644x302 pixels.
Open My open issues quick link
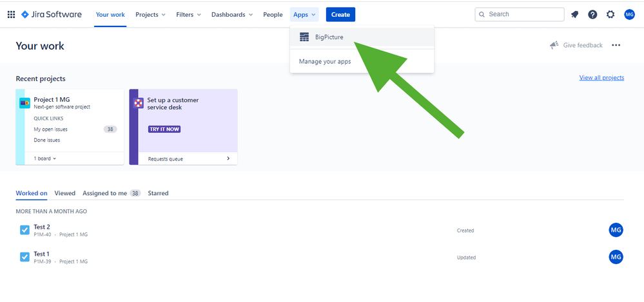coord(50,129)
